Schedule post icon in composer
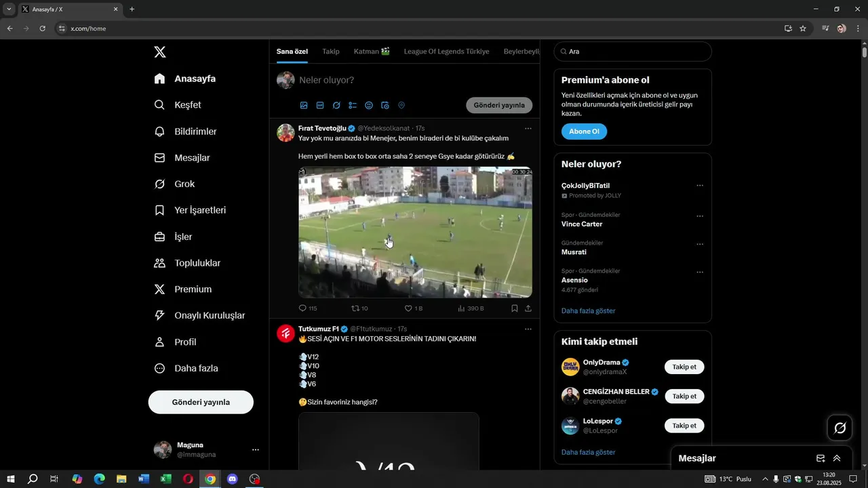The height and width of the screenshot is (488, 868). tap(385, 106)
